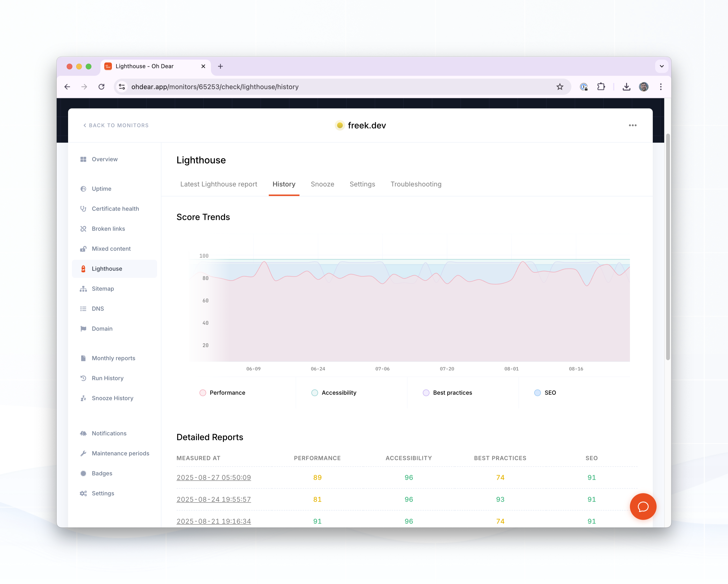Switch to the Troubleshooting tab
728x584 pixels.
(x=416, y=184)
